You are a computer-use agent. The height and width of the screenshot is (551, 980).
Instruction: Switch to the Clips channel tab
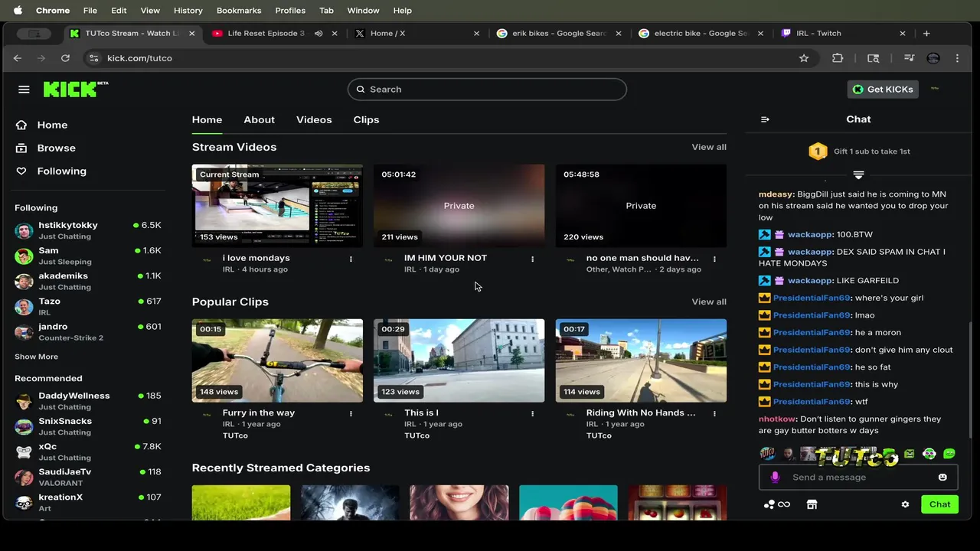click(366, 119)
